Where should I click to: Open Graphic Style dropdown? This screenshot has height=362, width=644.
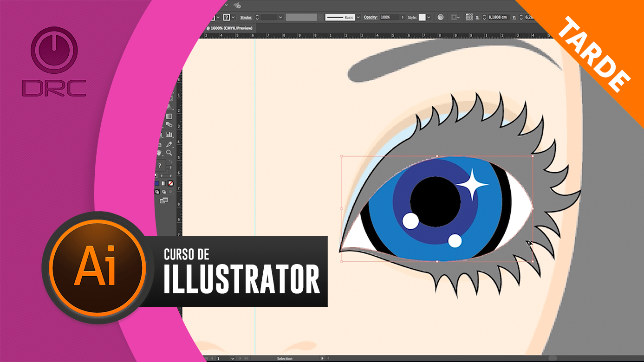click(x=429, y=17)
